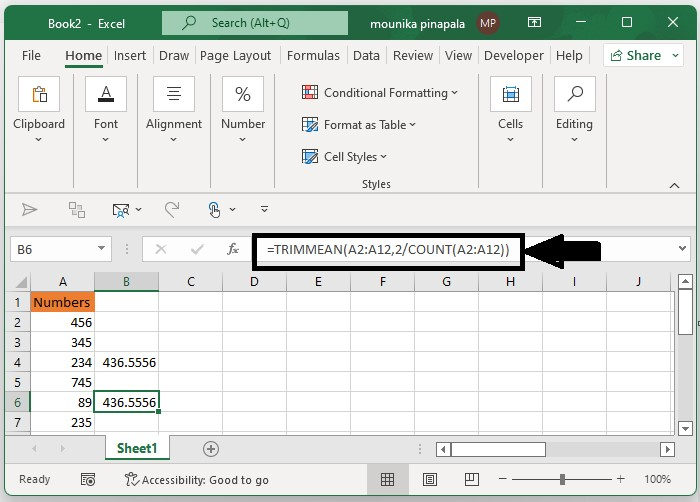Screen dimensions: 700x502
Task: Click the redo arrow icon
Action: [172, 209]
